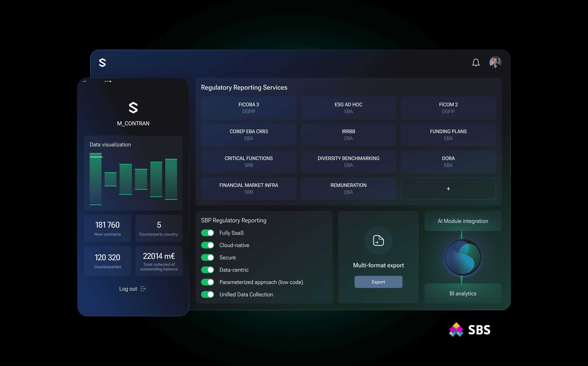The width and height of the screenshot is (588, 366).
Task: Click the user profile avatar
Action: 495,63
